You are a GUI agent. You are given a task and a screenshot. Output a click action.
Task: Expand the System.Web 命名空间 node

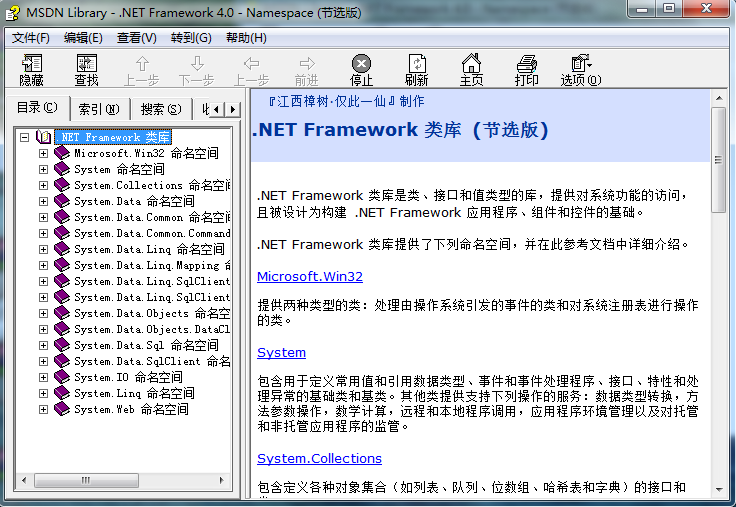coord(43,409)
